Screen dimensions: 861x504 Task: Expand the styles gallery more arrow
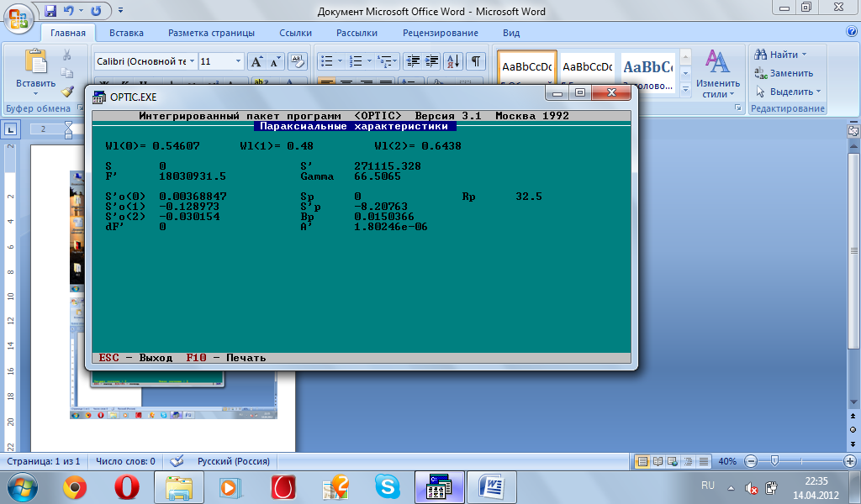coord(685,89)
